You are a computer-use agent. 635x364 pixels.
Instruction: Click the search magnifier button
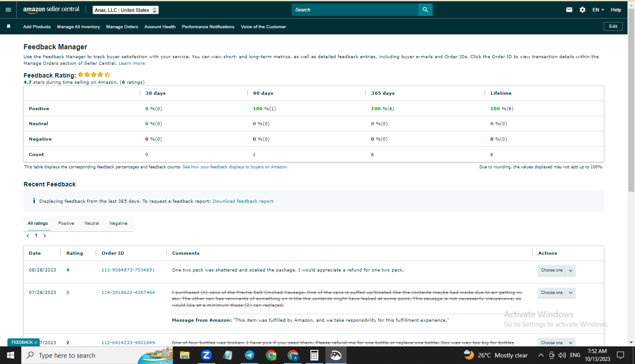pos(425,10)
